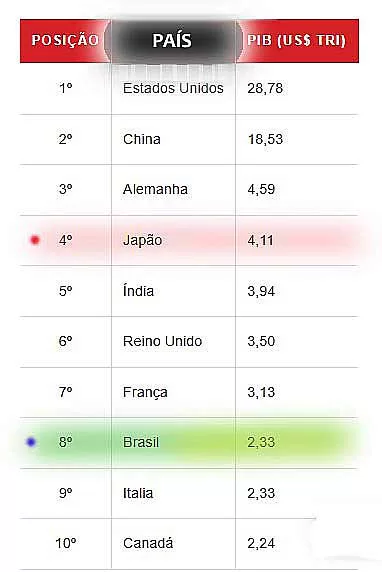Select the POSIÇÃO column header
The image size is (382, 572).
click(x=65, y=40)
